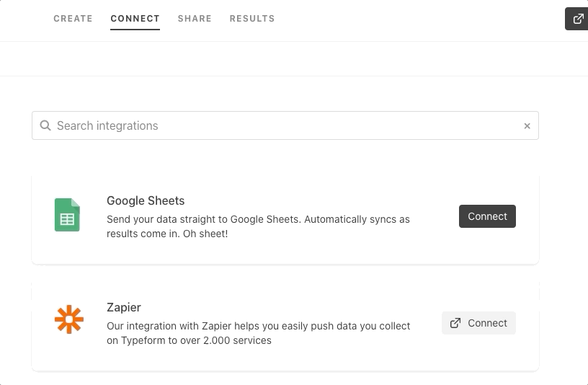
Task: Click the magnifying glass search icon
Action: [x=45, y=125]
